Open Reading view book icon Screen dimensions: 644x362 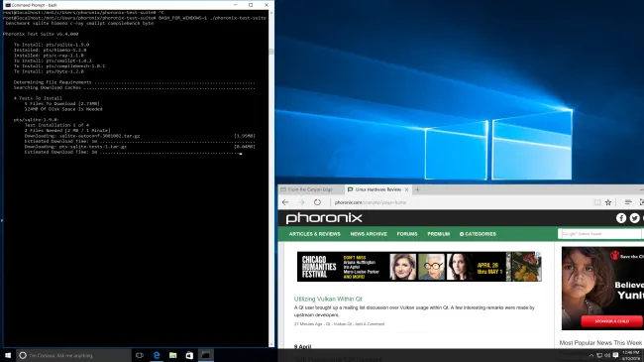pos(597,202)
